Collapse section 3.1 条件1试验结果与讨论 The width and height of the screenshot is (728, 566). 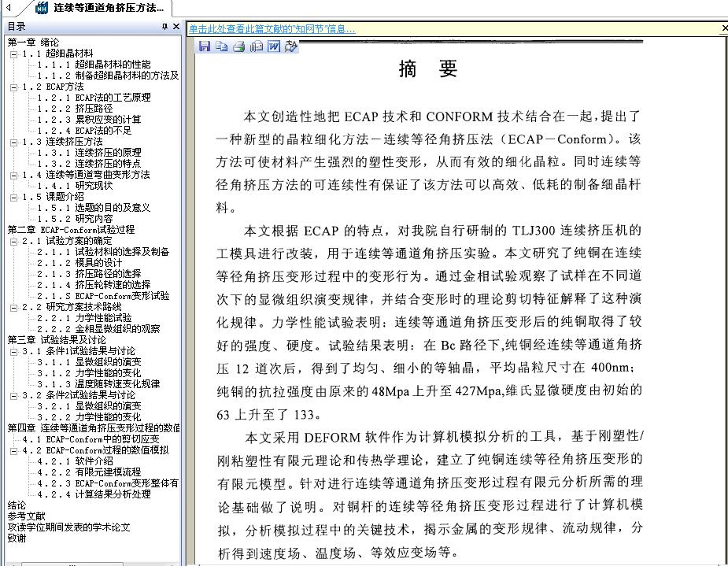(x=13, y=351)
